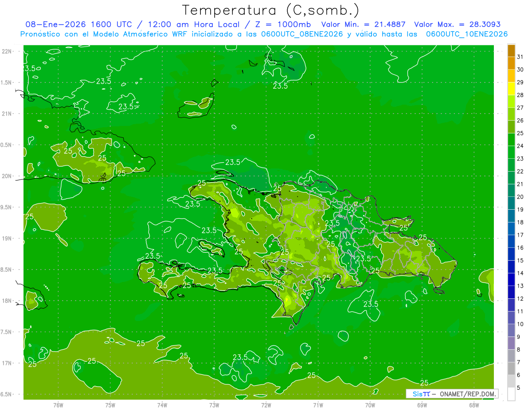
Task: Click the yellow colorbar swatch between 28 and 29
Action: (x=511, y=89)
